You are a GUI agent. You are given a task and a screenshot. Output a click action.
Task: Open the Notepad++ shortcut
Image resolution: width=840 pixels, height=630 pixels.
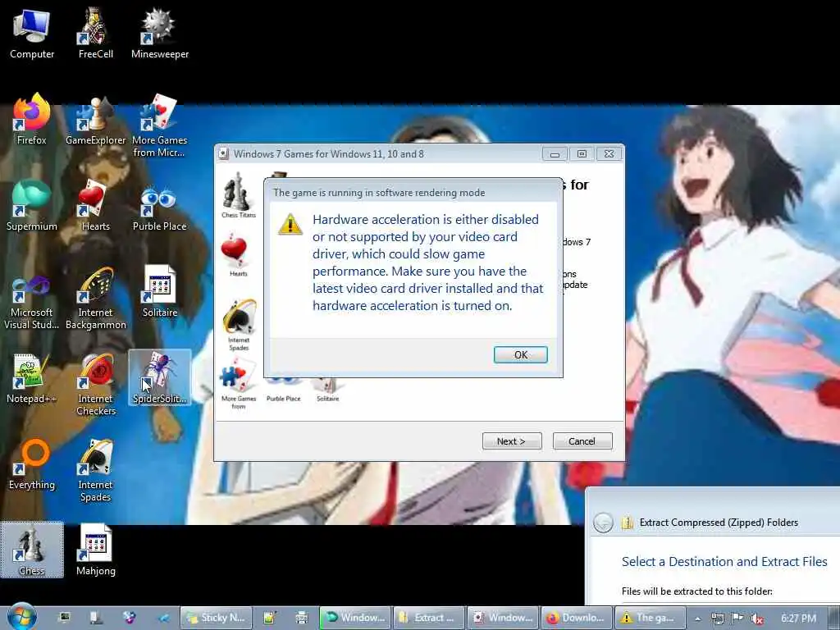[x=32, y=378]
